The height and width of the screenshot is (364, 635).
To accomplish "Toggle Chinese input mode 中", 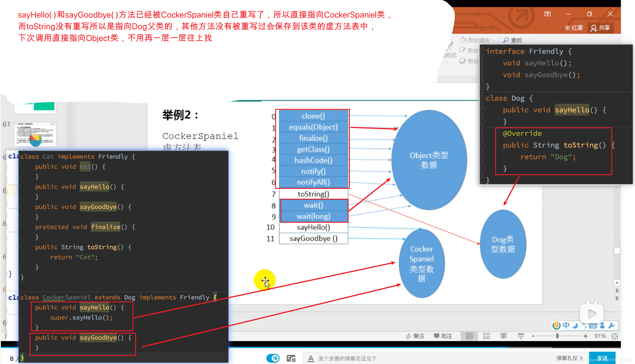I will 566,325.
